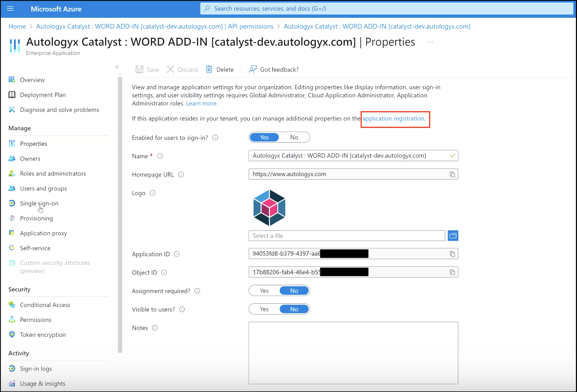Screen dimensions: 577x392
Task: Go to Home in the breadcrumb
Action: click(x=17, y=26)
